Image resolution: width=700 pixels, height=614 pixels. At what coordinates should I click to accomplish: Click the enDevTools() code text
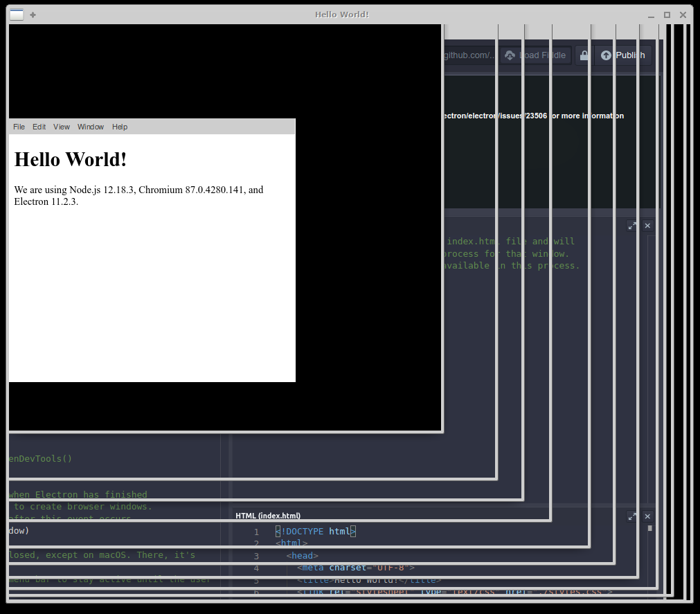pyautogui.click(x=40, y=459)
